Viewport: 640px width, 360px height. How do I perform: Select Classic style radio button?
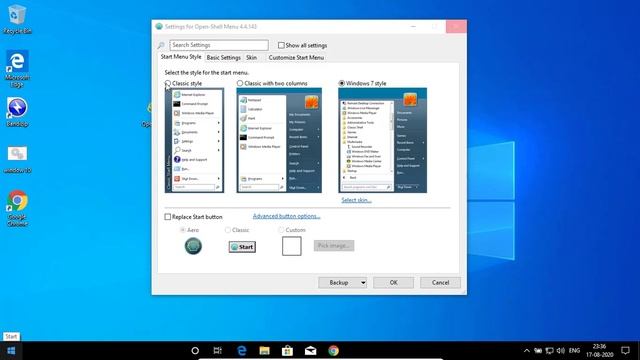click(168, 83)
